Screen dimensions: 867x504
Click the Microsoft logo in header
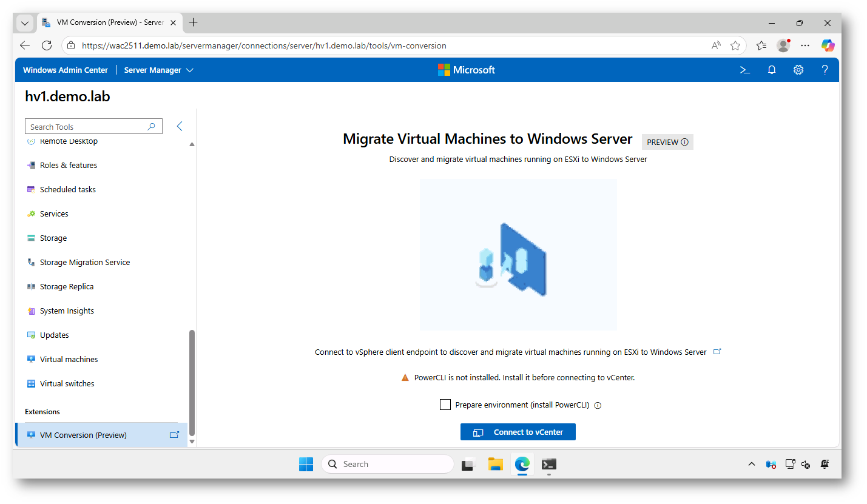point(467,70)
